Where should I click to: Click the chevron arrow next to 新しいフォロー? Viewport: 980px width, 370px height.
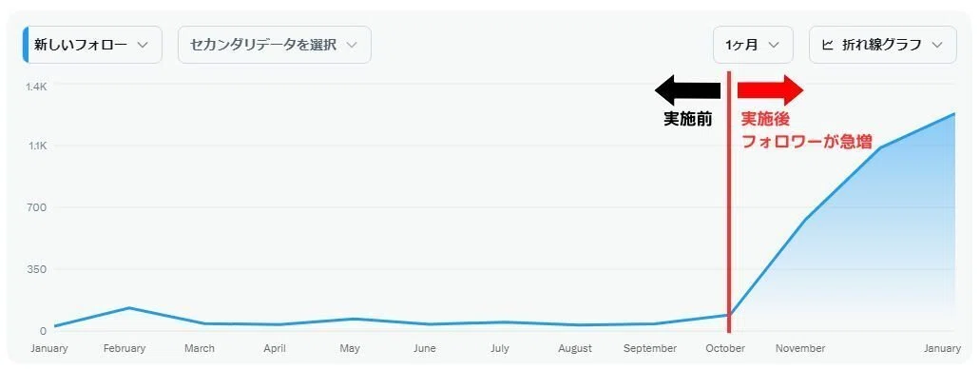[x=142, y=45]
